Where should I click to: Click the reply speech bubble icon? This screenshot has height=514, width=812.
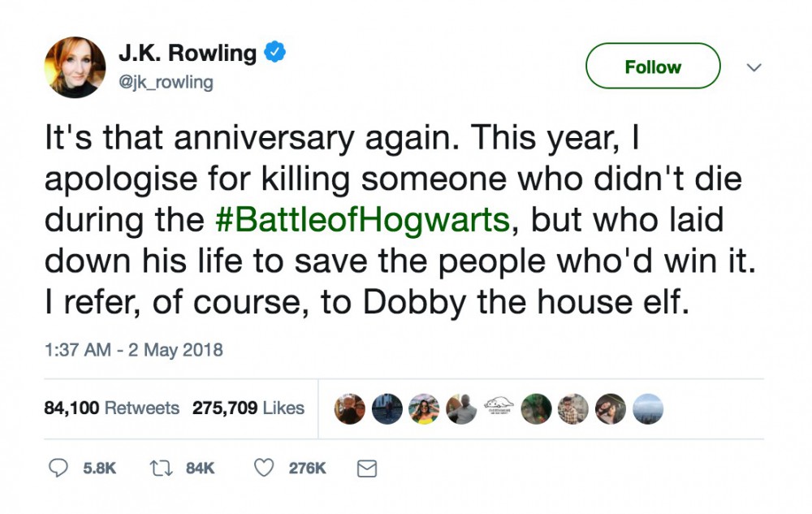tap(59, 468)
